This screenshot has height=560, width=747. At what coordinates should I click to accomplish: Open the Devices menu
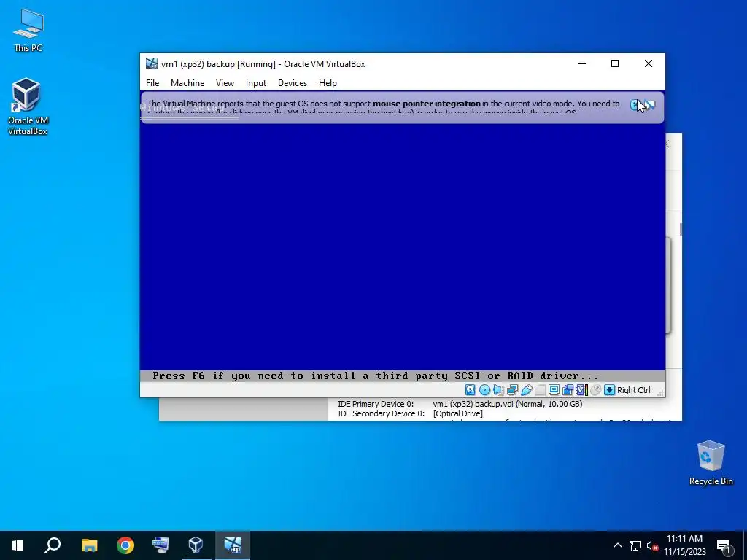(293, 83)
